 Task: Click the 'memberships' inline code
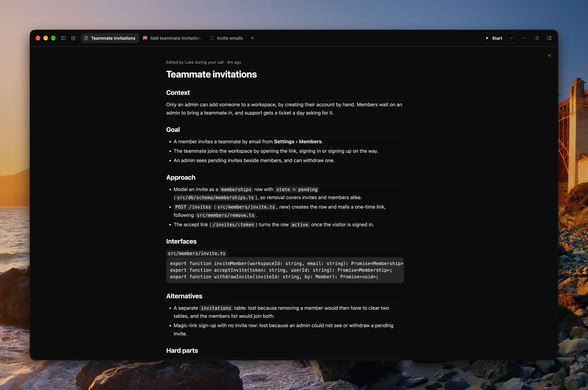click(236, 189)
